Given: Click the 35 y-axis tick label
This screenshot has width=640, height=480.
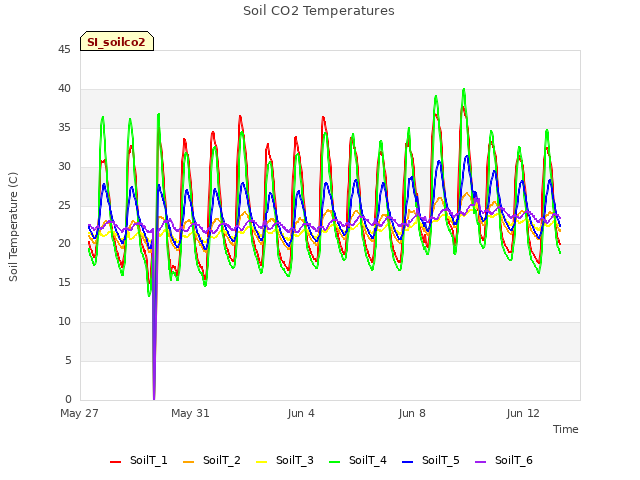Looking at the screenshot, I should [x=64, y=128].
